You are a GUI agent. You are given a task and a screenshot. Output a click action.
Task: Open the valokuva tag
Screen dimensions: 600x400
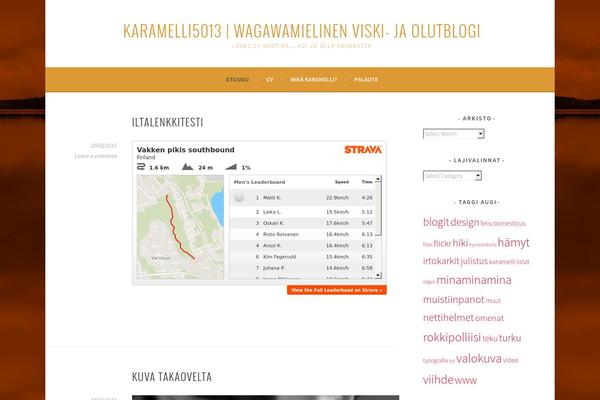(x=479, y=359)
